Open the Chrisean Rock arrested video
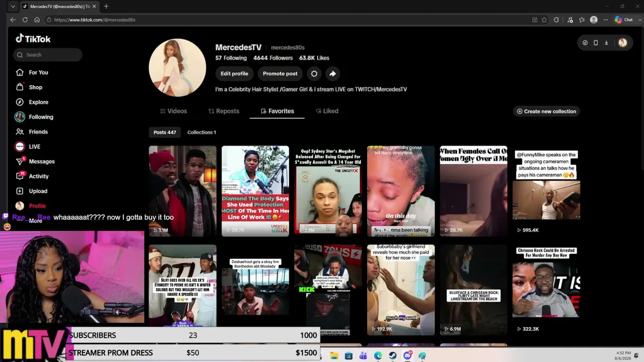Image resolution: width=644 pixels, height=362 pixels. 546,290
